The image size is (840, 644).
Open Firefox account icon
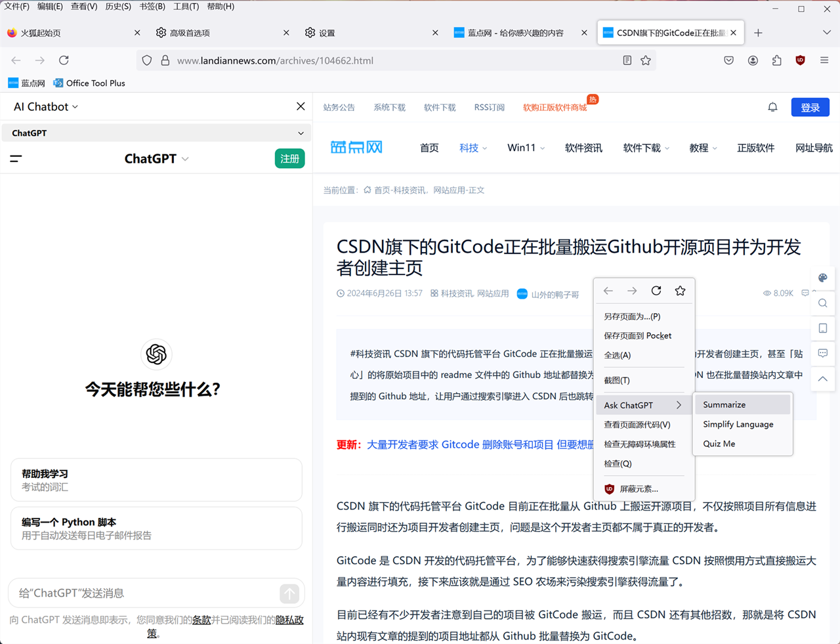point(753,60)
